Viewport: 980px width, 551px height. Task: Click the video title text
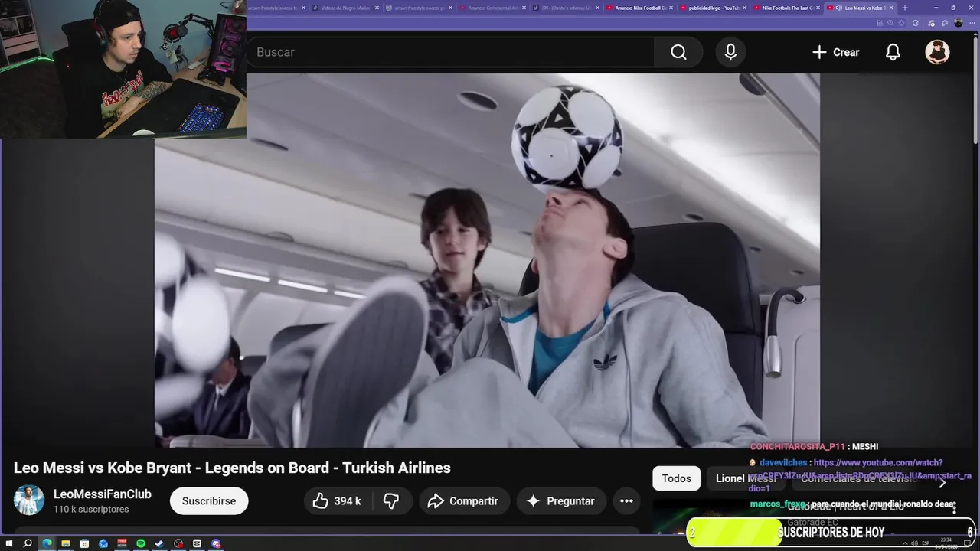pos(232,468)
